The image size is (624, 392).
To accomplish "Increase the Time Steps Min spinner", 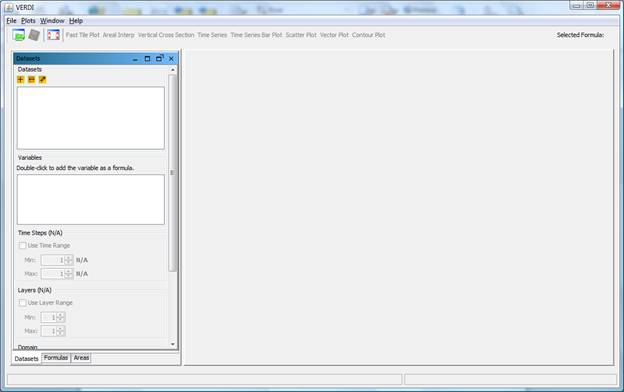I will (69, 258).
